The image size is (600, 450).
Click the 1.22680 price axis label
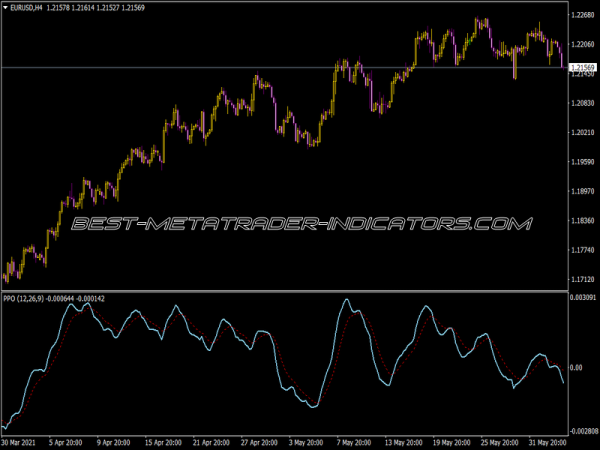click(582, 15)
